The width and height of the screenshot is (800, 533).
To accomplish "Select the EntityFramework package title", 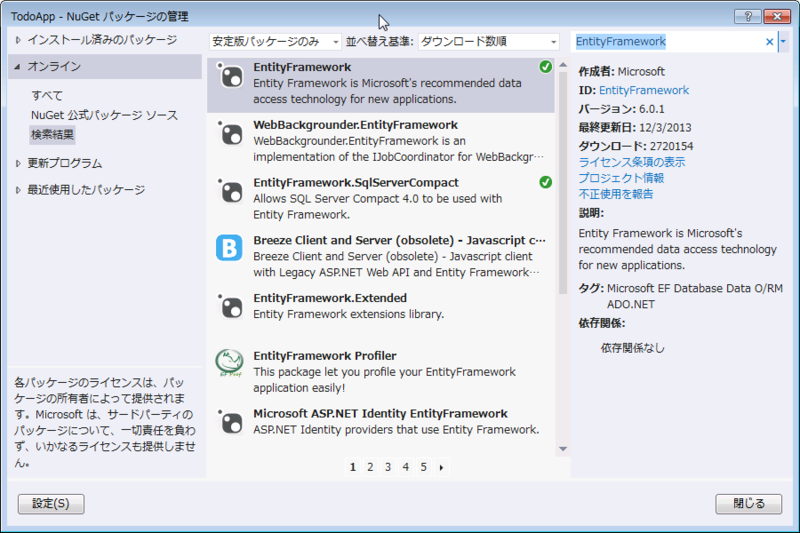I will [302, 67].
